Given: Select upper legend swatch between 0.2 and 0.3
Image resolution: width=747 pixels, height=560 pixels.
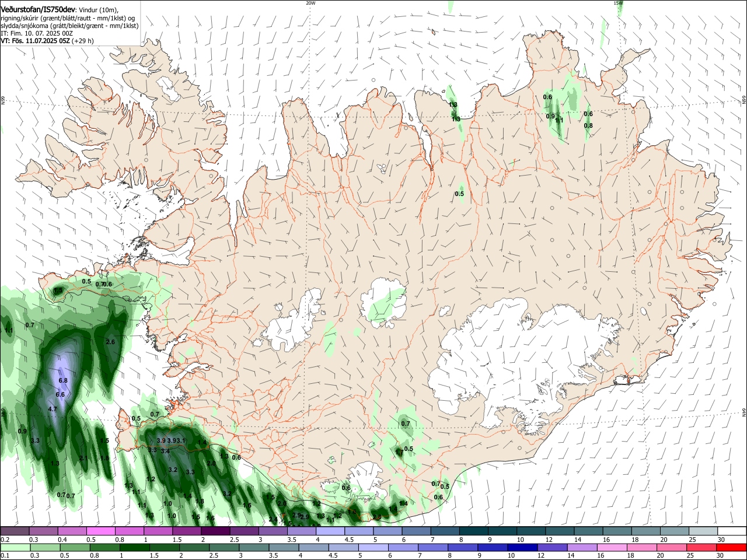Looking at the screenshot, I should click(x=15, y=531).
